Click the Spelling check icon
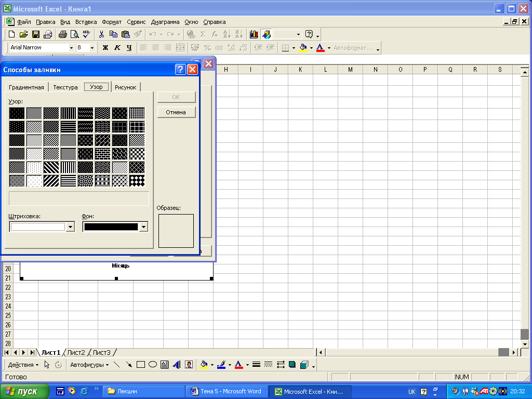Image resolution: width=532 pixels, height=399 pixels. pyautogui.click(x=87, y=34)
